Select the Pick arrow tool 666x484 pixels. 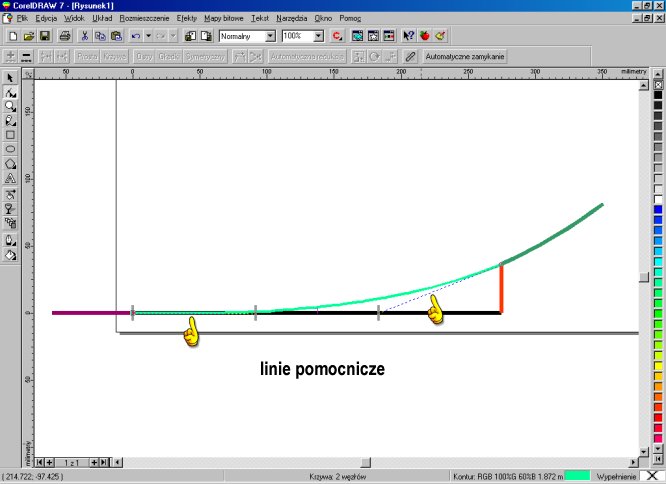point(10,77)
